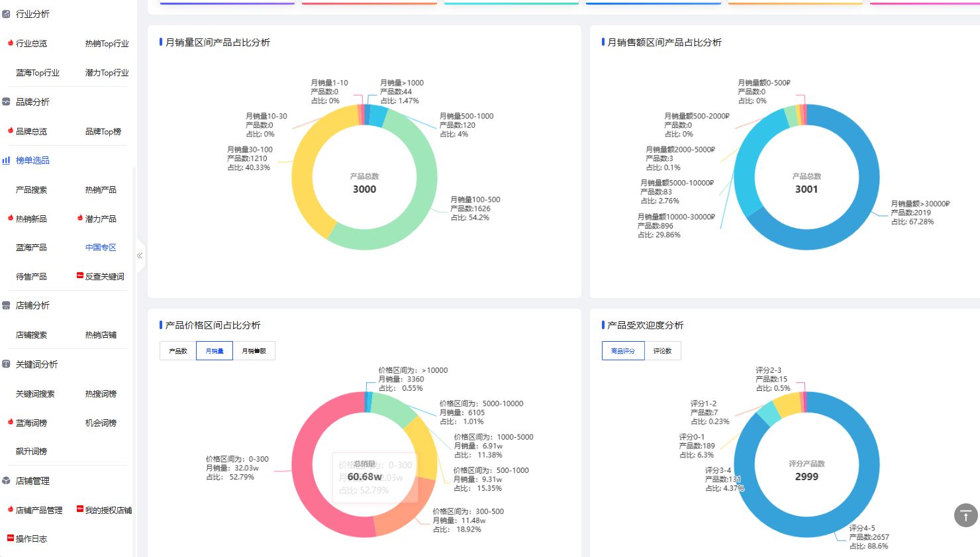Open 蓝海词榜 menu item

pos(31,423)
